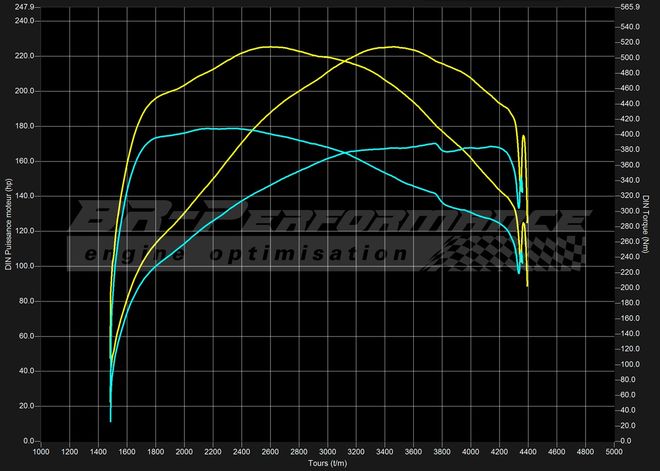
Task: Click the 'DIN Torque (Nm)' axis title
Action: pyautogui.click(x=646, y=224)
